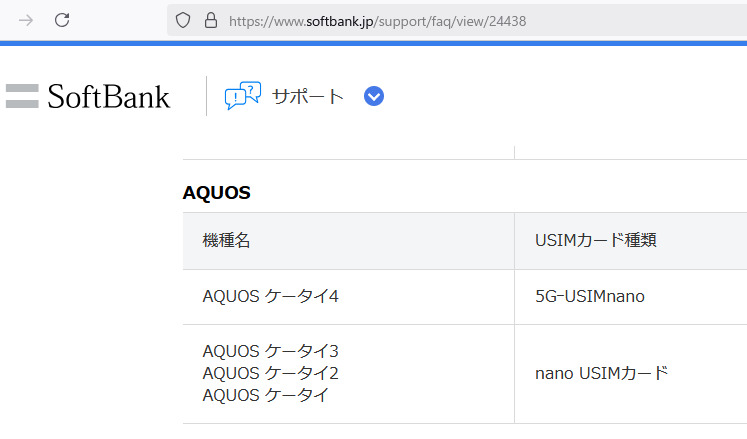Click the SoftBank wordmark link

pos(109,96)
